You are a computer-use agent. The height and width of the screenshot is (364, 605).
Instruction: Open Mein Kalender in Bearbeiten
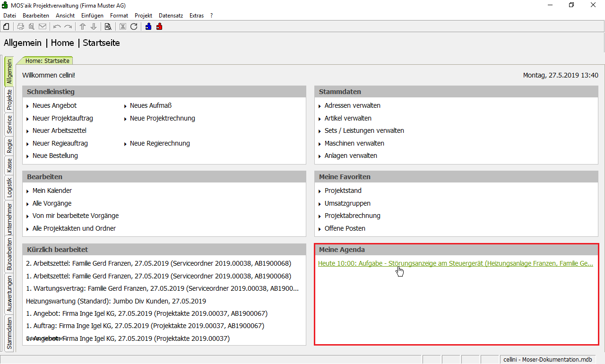(x=52, y=191)
